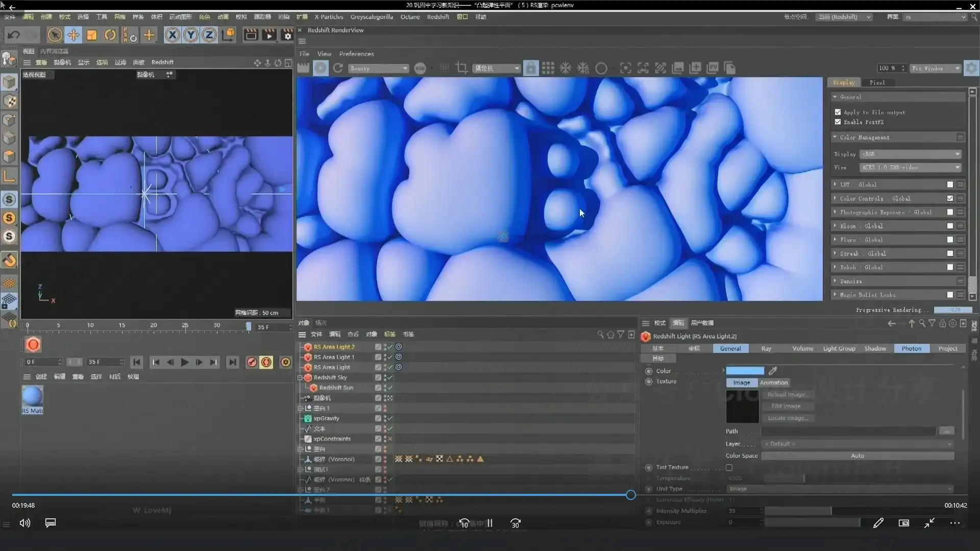
Task: Disable the Enable PostFX checkbox
Action: 838,122
